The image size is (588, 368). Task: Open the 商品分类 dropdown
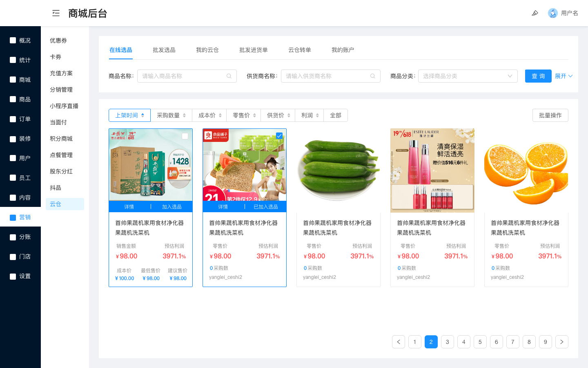tap(468, 76)
